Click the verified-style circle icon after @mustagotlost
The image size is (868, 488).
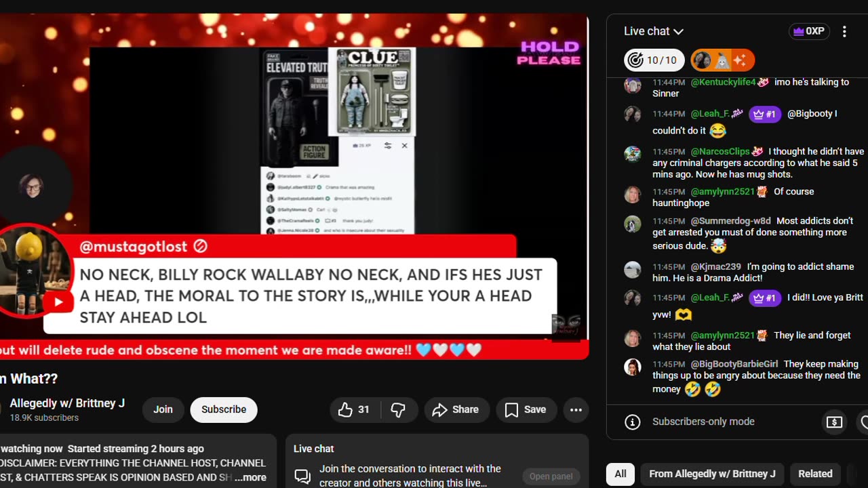point(200,247)
